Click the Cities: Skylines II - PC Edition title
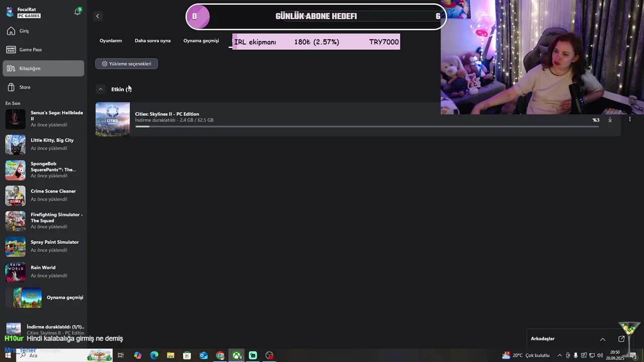 [x=167, y=114]
